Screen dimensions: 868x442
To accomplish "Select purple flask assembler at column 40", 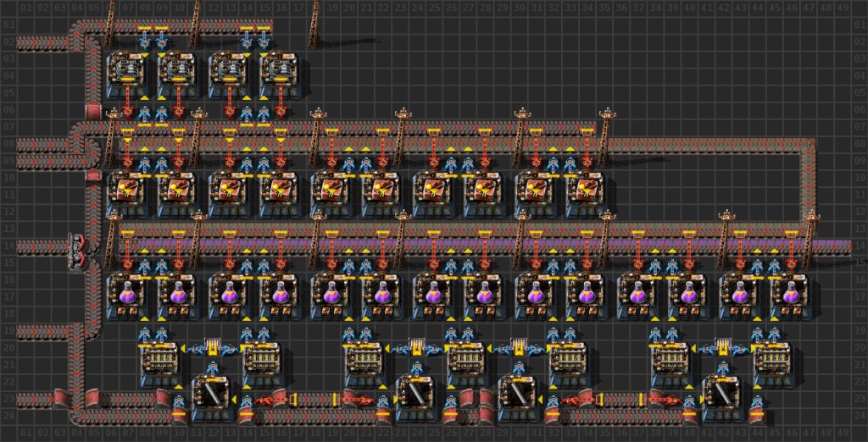I will 687,296.
